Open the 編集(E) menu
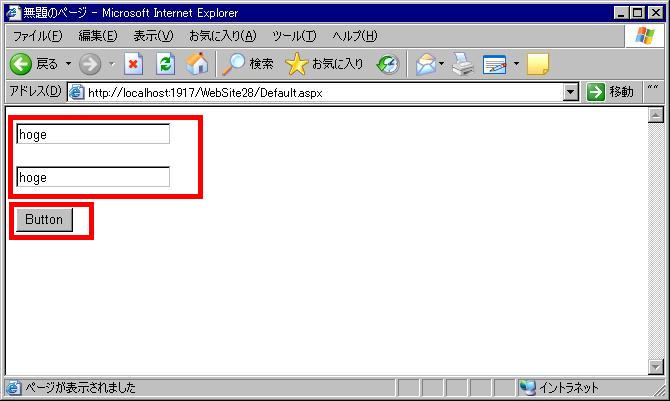Viewport: 670px width, 401px height. click(x=98, y=36)
